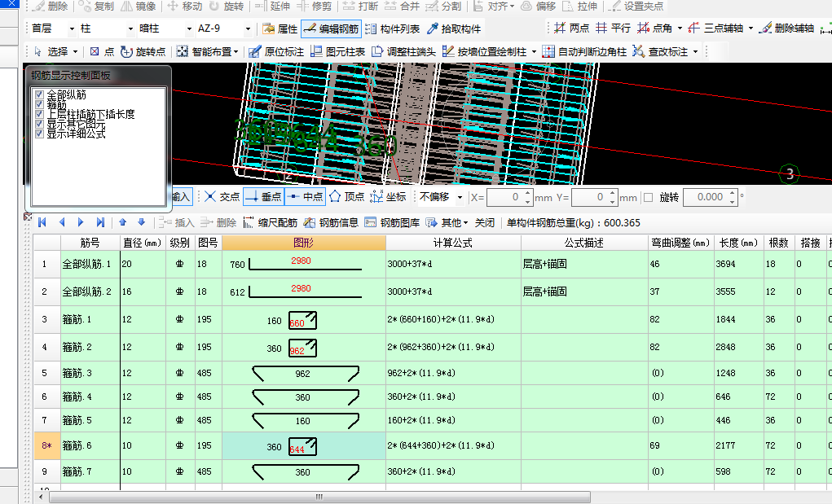Click 拾取构件 (pick component) tool
This screenshot has width=832, height=504.
coord(454,28)
